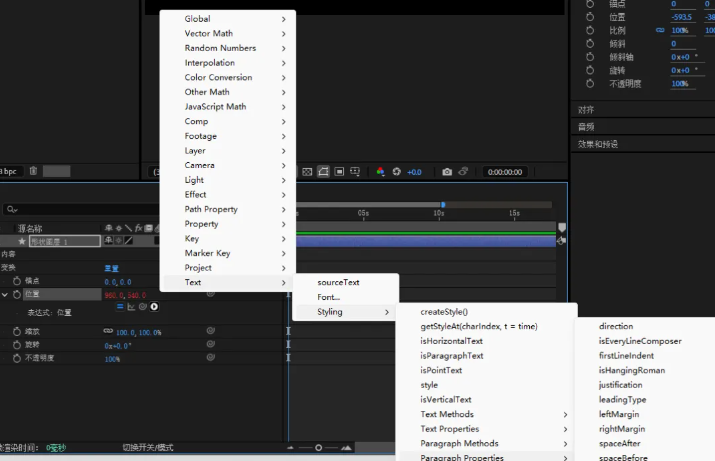Click the reset exposure icon
715x461 pixels.
click(397, 172)
